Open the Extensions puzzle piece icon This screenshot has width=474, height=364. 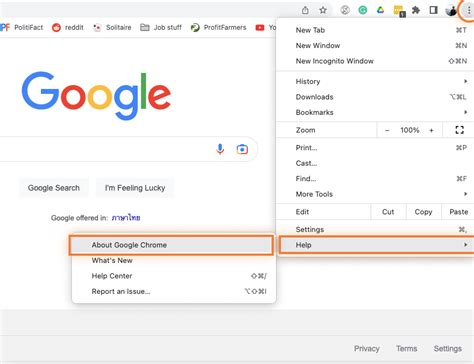click(x=416, y=10)
